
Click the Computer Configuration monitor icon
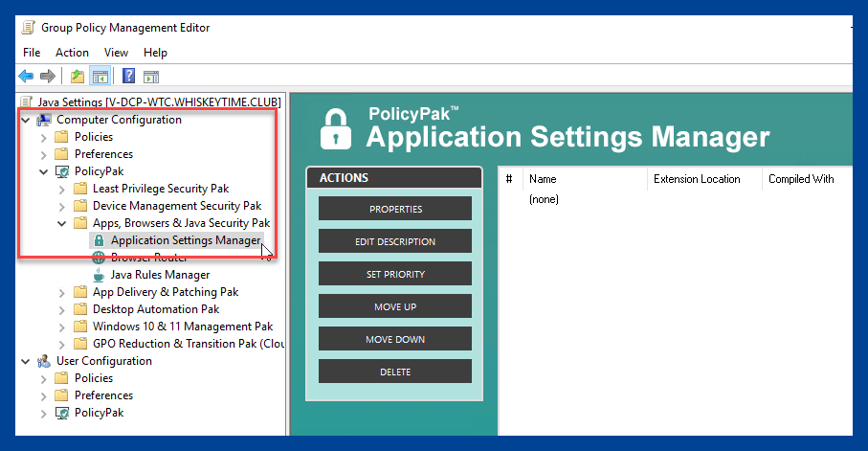click(44, 120)
